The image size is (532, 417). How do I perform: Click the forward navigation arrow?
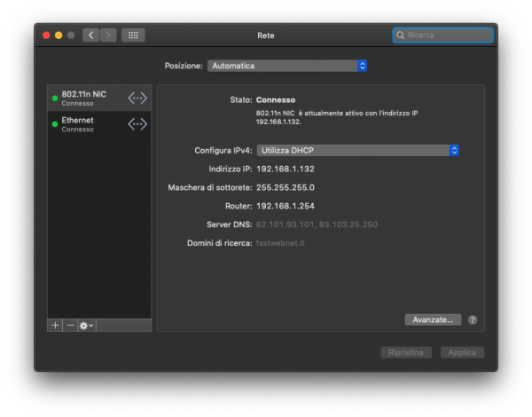point(108,35)
